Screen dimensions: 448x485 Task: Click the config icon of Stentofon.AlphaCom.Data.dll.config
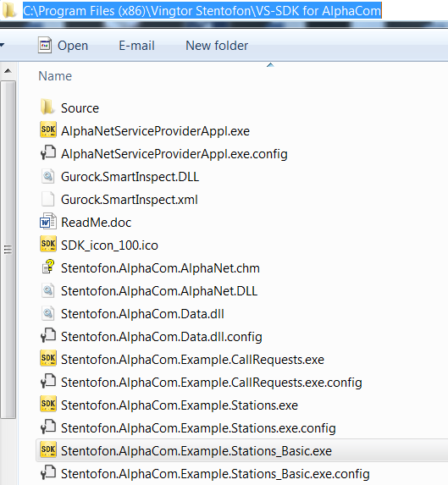pos(48,335)
